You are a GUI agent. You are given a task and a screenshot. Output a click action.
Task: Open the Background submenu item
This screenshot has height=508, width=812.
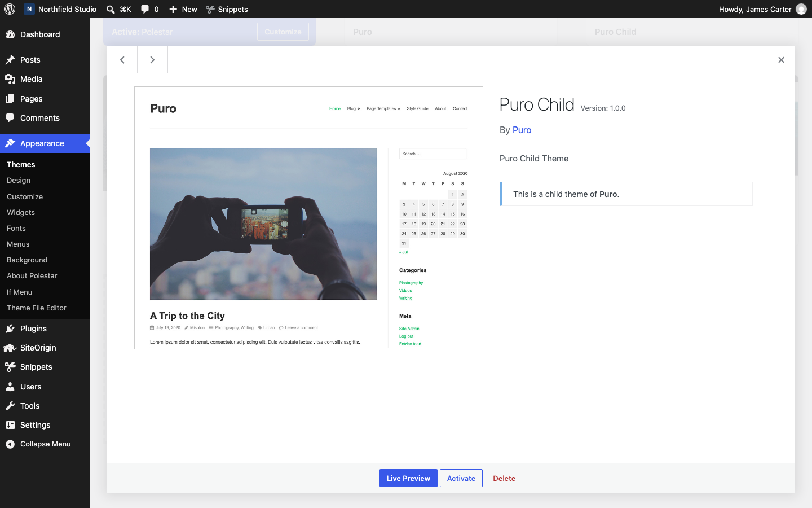tap(27, 260)
